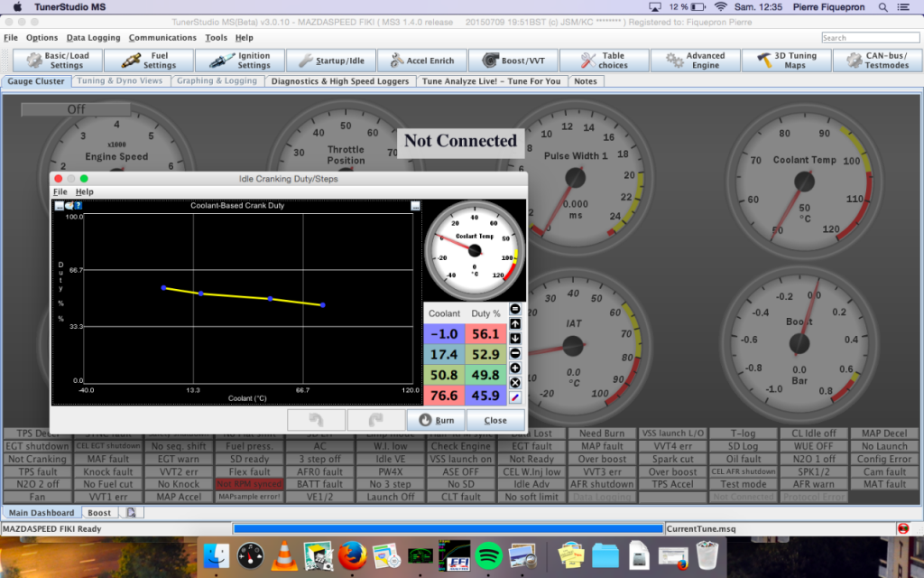The image size is (924, 578).
Task: Select the 17.4 coolant cell
Action: click(444, 354)
